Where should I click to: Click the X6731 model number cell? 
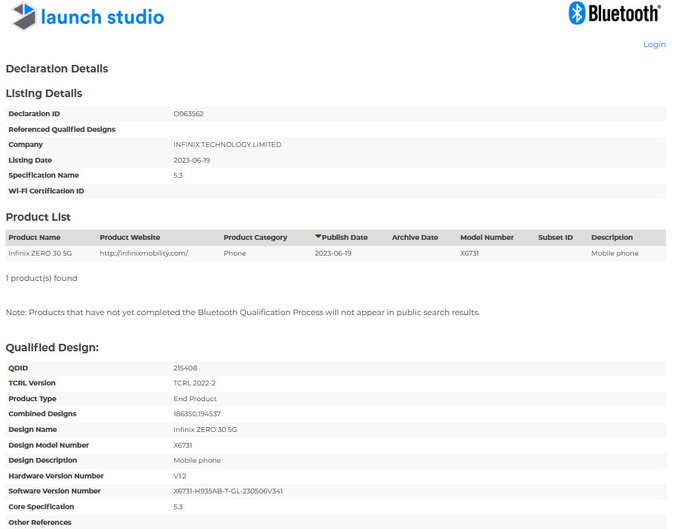pyautogui.click(x=470, y=253)
